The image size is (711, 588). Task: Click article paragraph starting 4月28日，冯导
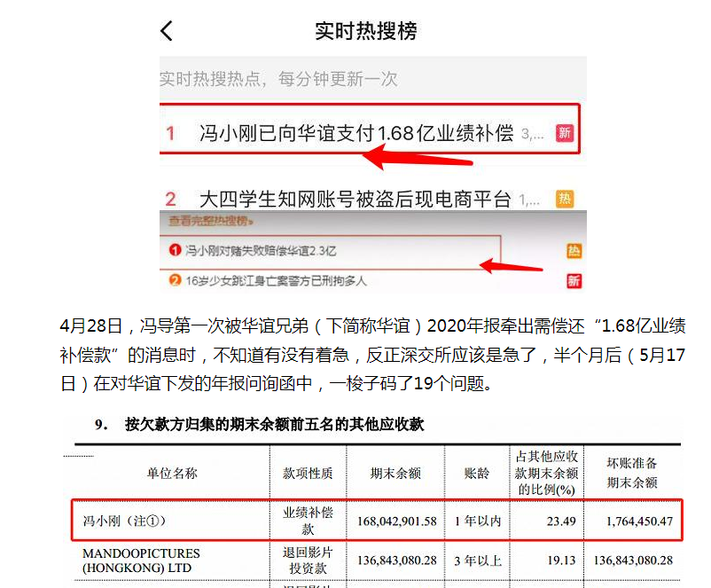[372, 355]
